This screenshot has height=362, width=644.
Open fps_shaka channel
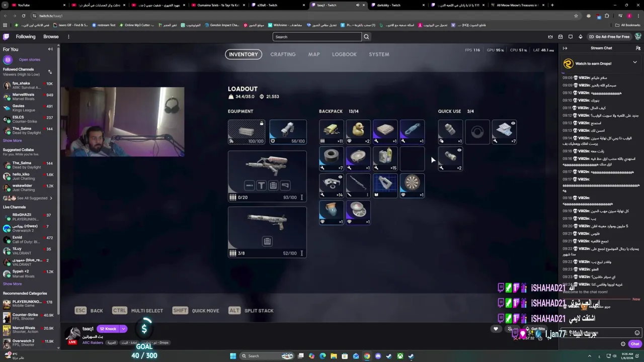tap(29, 85)
